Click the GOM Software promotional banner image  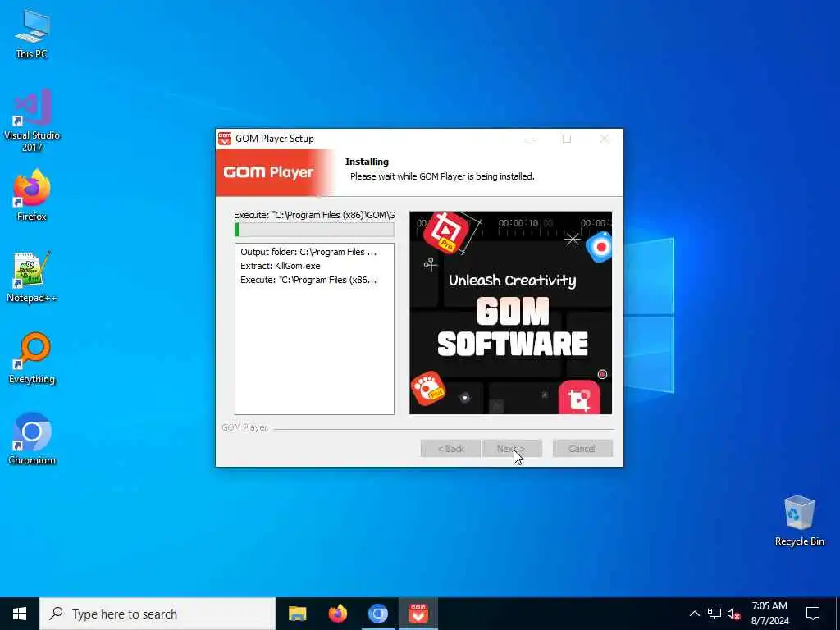[510, 313]
